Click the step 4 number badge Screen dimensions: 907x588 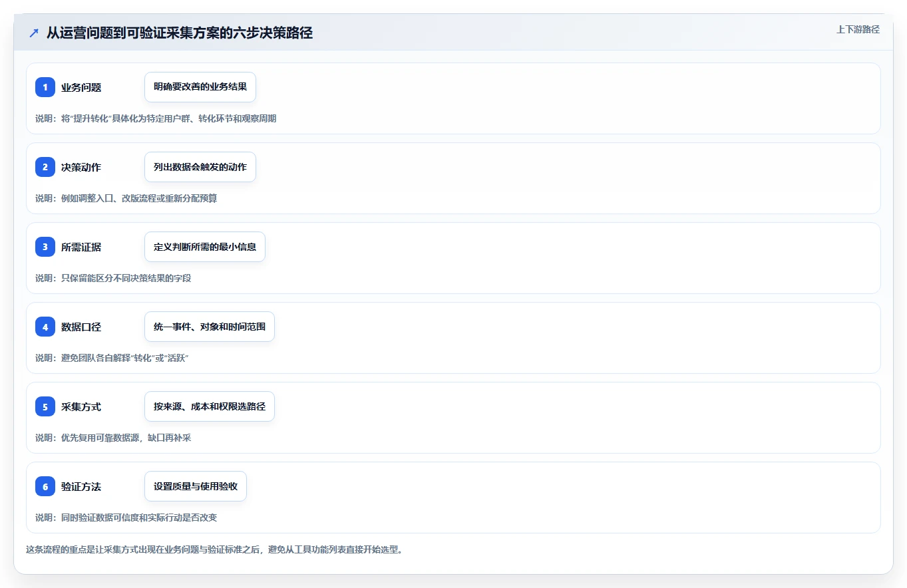click(45, 327)
